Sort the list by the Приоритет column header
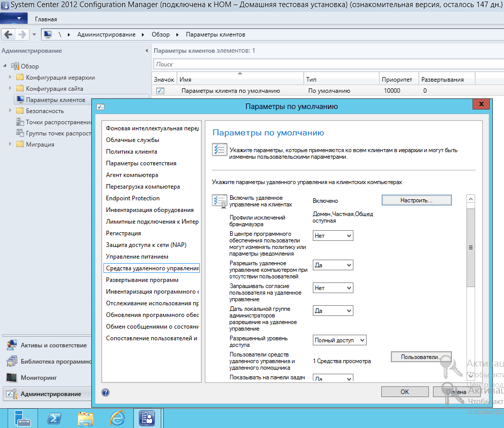This screenshot has height=428, width=504. (x=399, y=80)
